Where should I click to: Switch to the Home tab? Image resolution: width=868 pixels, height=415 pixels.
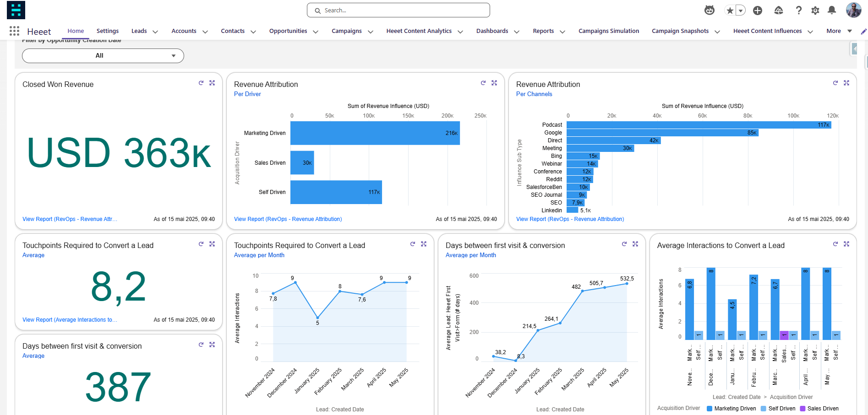pos(75,31)
